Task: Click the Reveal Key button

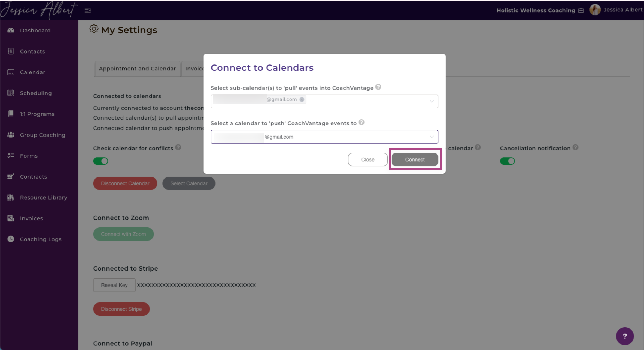Action: [x=114, y=285]
